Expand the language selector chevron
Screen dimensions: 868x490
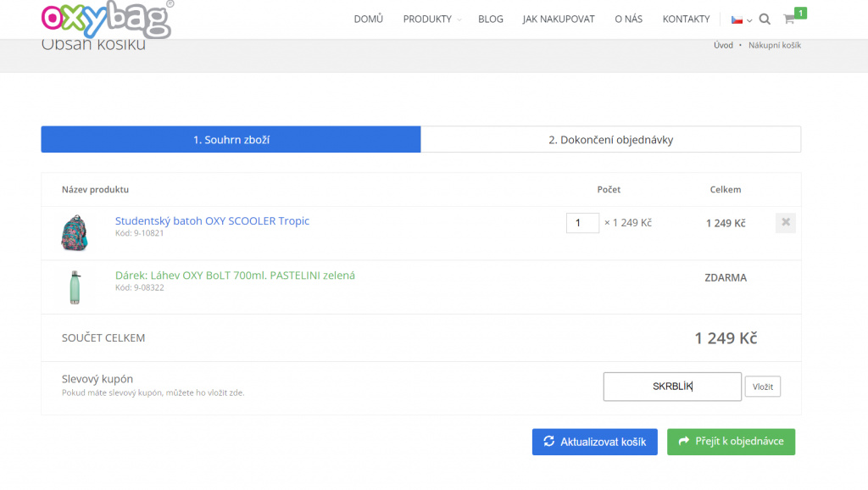[749, 20]
